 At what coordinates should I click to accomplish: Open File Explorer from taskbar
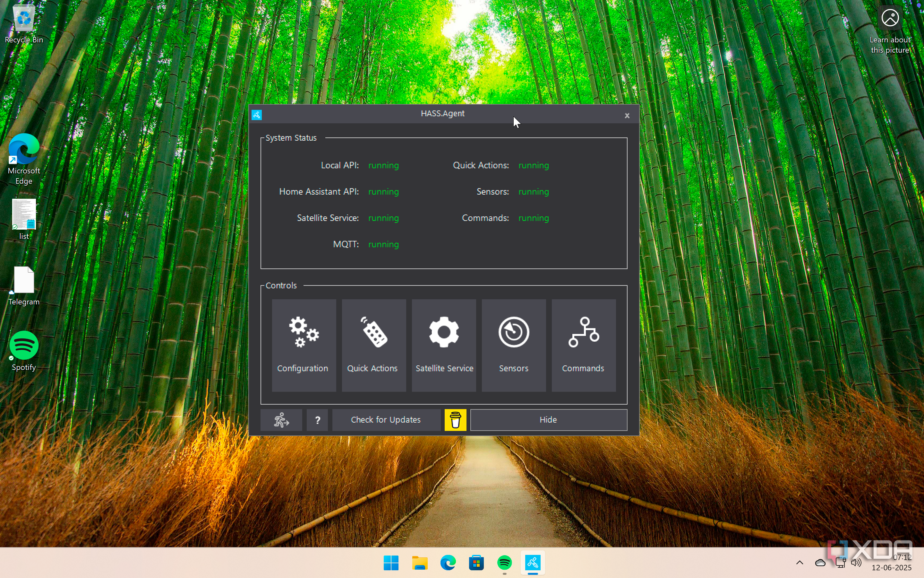[420, 562]
